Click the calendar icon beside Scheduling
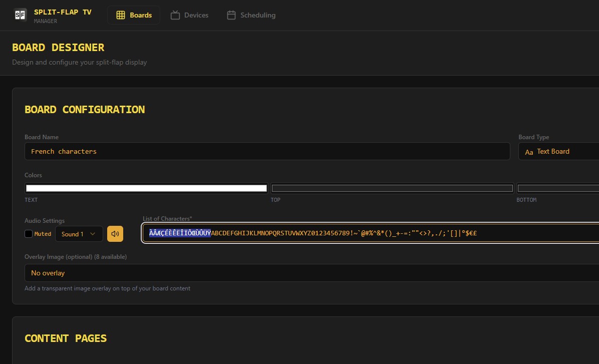Screen dimensions: 599x364 [x=231, y=15]
